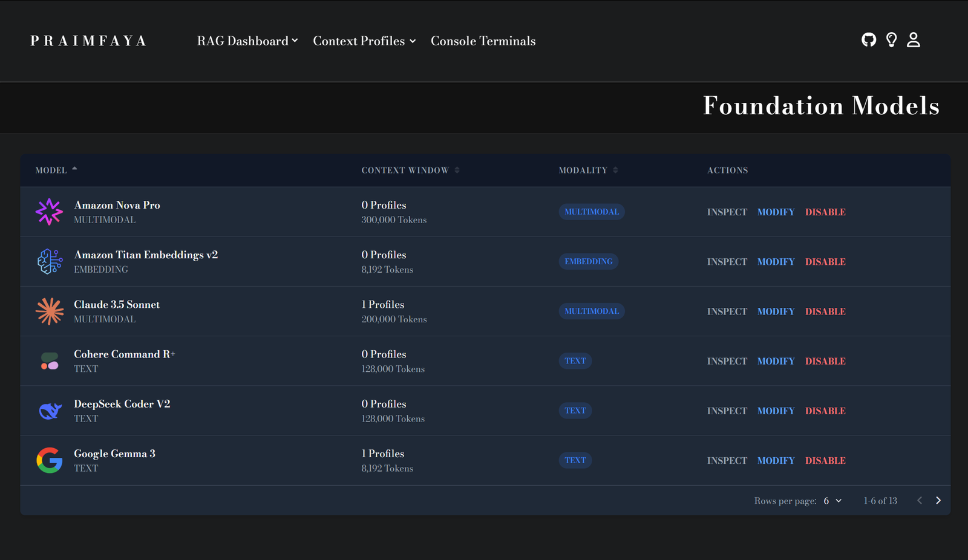Click Amazon Nova Pro MULTIMODAL badge

pyautogui.click(x=592, y=212)
